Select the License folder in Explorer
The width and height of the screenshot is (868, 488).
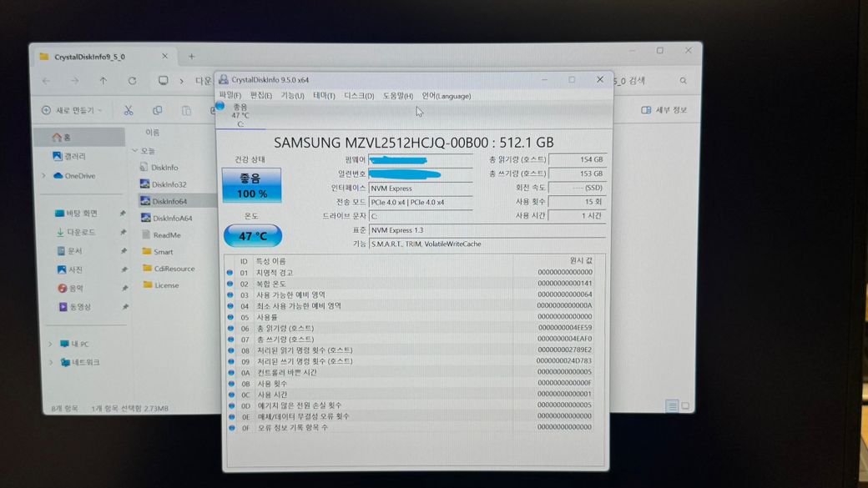coord(160,285)
